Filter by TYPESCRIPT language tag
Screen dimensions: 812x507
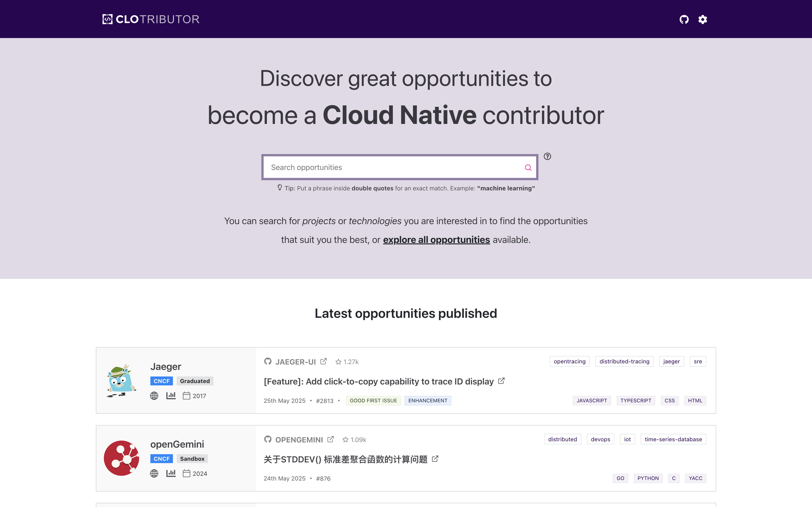coord(636,401)
